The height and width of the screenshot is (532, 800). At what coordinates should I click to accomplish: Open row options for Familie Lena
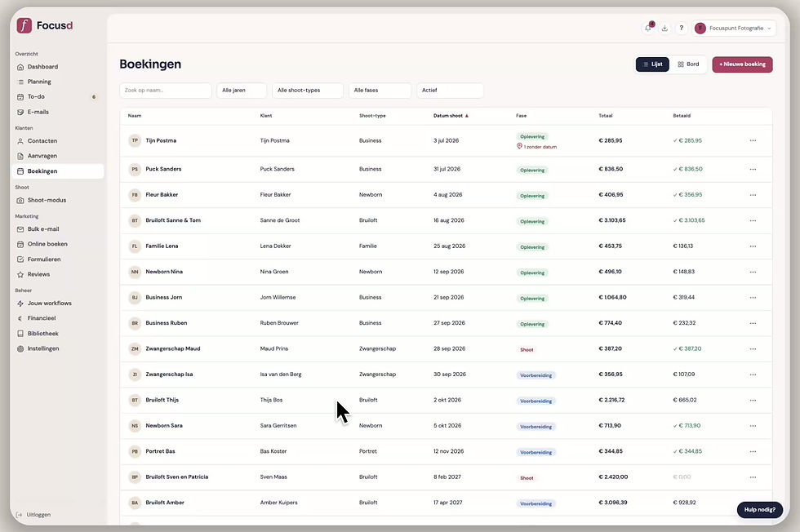[x=753, y=246]
